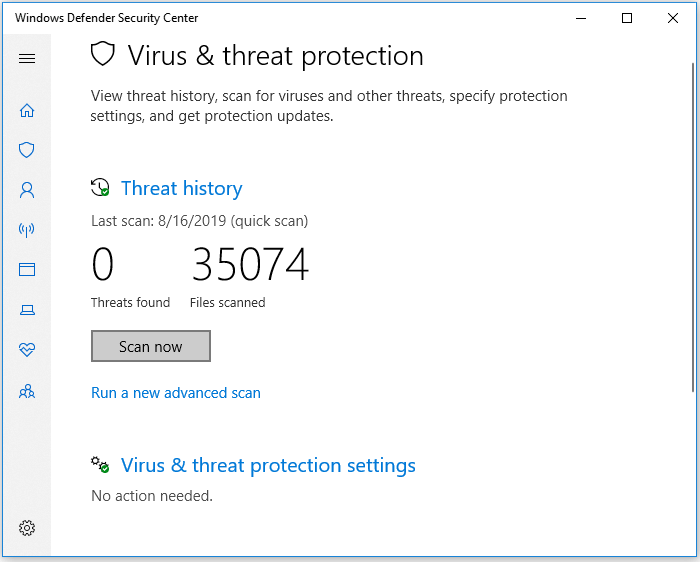Viewport: 700px width, 562px height.
Task: Click the large shield icon in page title
Action: (x=103, y=55)
